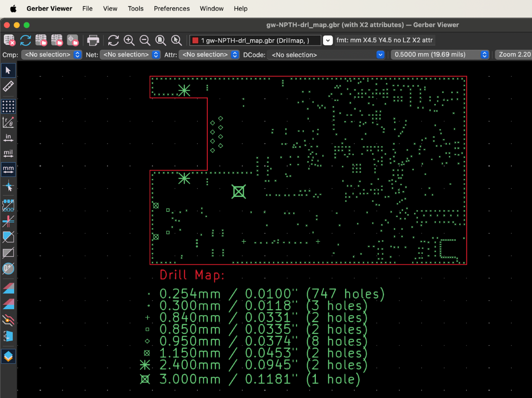Toggle the layers manager panel icon
The width and height of the screenshot is (532, 398).
pos(8,356)
